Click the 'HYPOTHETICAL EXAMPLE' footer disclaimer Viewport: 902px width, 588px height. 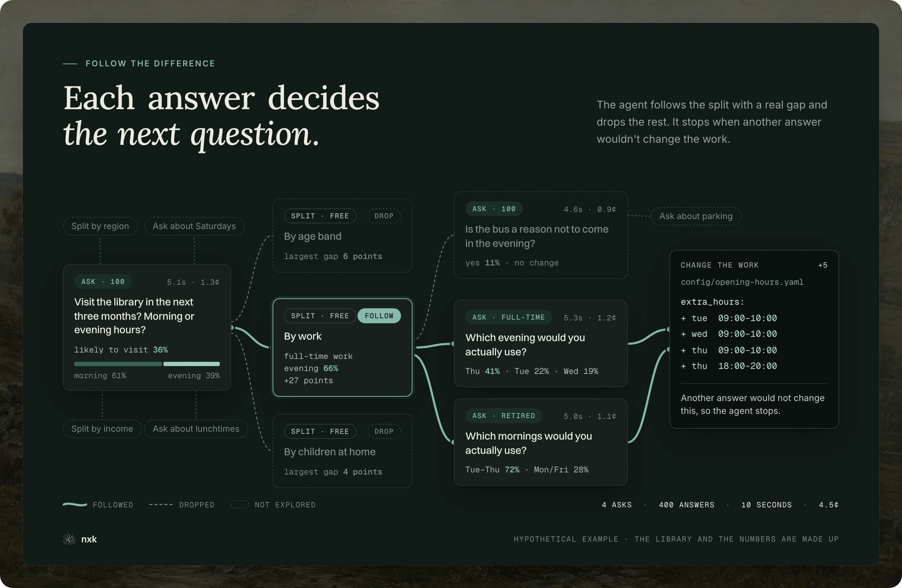tap(676, 539)
